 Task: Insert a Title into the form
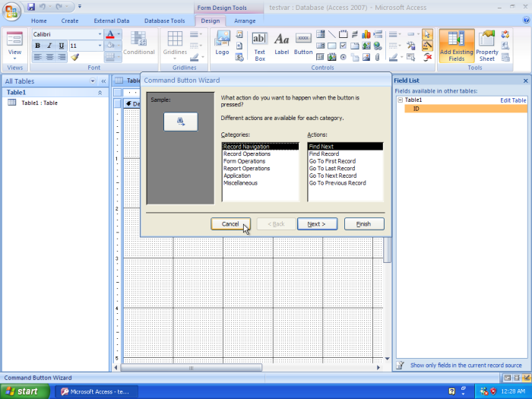point(239,34)
